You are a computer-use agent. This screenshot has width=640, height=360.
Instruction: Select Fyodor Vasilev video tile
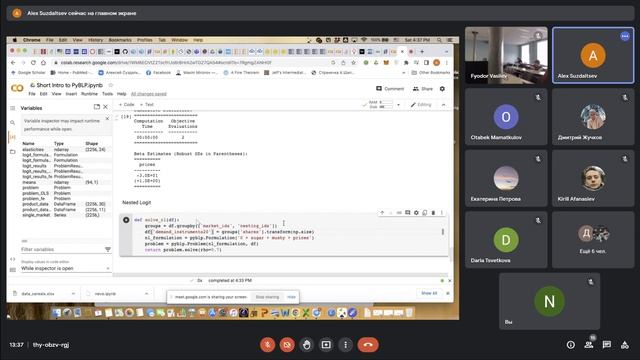506,55
